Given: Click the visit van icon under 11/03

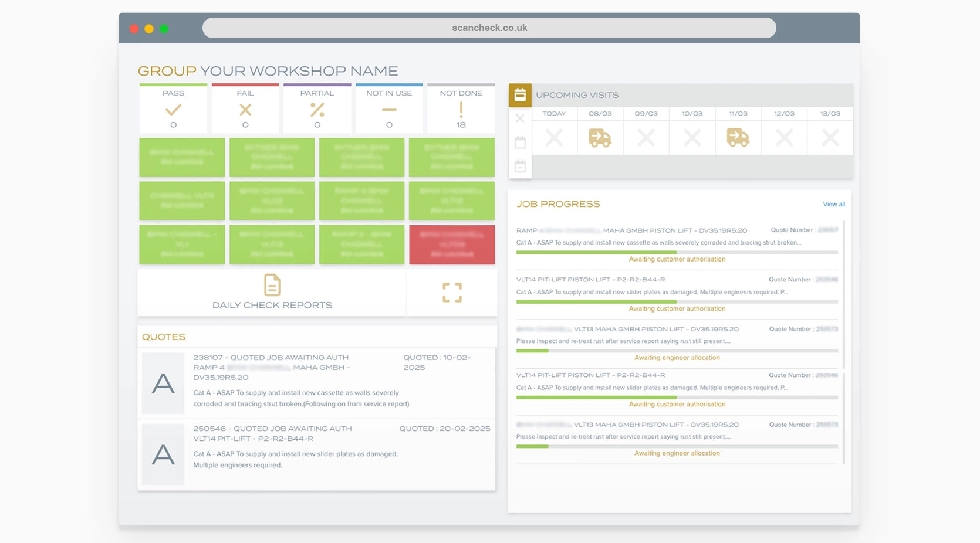Looking at the screenshot, I should (x=738, y=138).
